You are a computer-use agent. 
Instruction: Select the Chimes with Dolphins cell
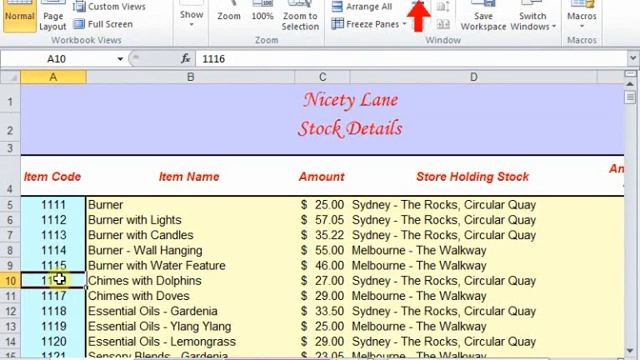(190, 280)
